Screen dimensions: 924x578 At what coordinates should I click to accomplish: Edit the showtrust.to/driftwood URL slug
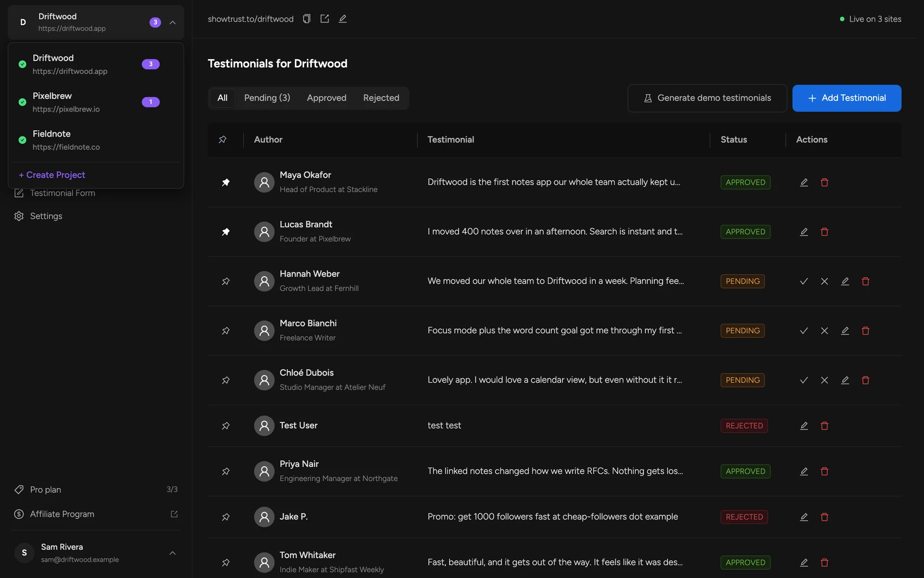point(343,19)
